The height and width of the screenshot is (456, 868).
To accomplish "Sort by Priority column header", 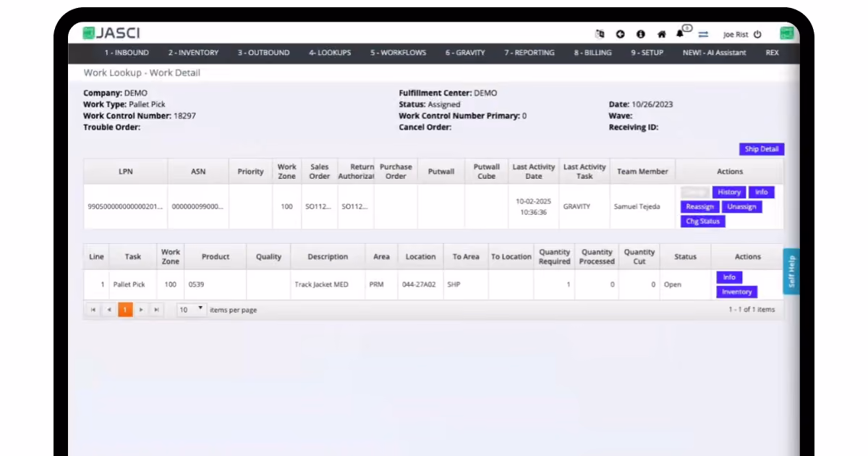I will (250, 172).
